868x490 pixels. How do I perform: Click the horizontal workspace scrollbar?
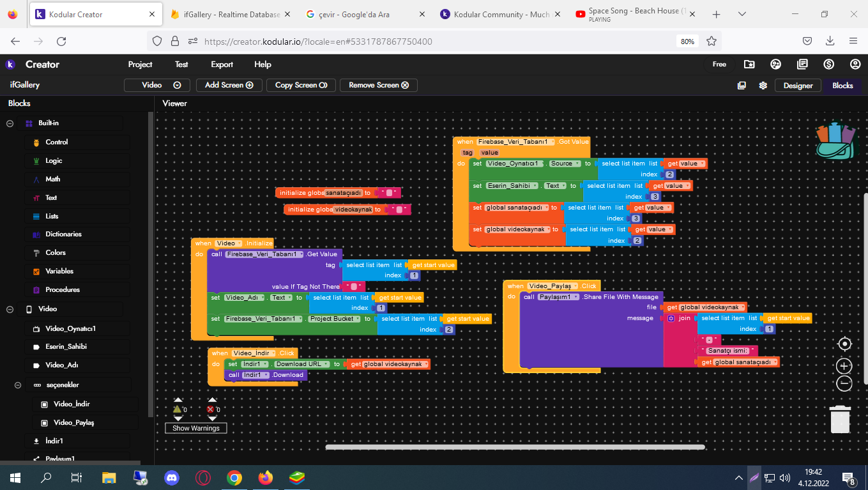515,447
